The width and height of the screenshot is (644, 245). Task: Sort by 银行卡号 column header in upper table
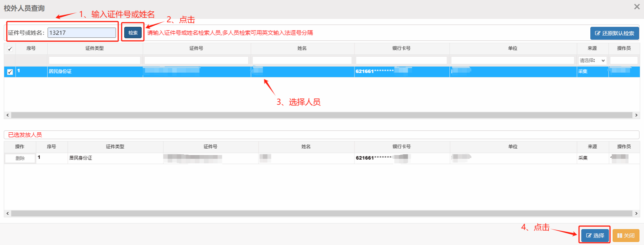tap(401, 48)
